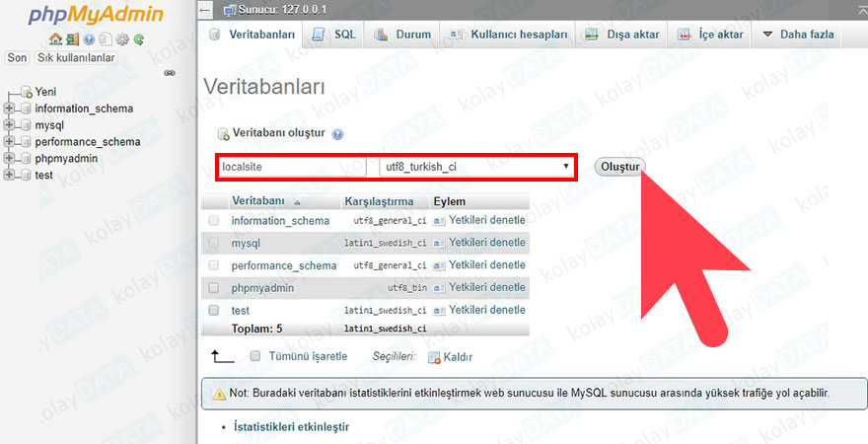Click the privileges icon in the phpmyadmin row
This screenshot has height=444, width=868.
click(x=440, y=288)
